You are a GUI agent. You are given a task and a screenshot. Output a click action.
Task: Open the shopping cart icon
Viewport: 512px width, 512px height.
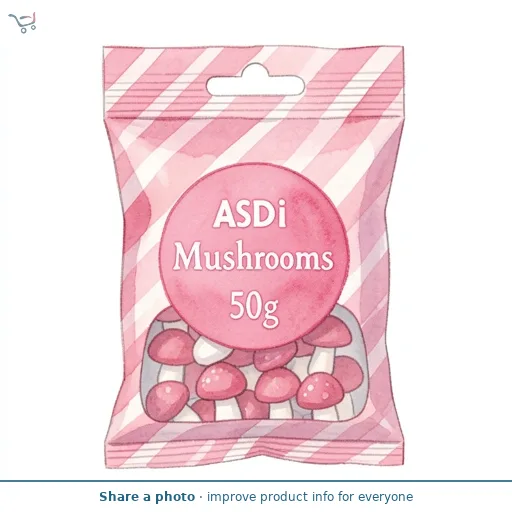[x=22, y=22]
